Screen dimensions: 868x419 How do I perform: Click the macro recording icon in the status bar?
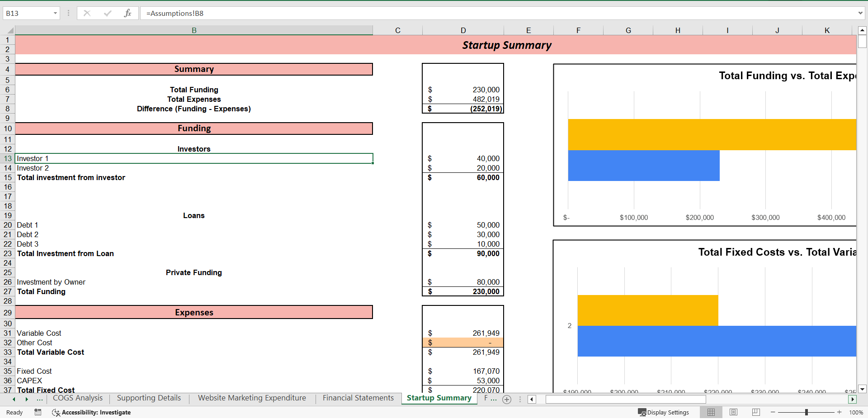pyautogui.click(x=38, y=412)
